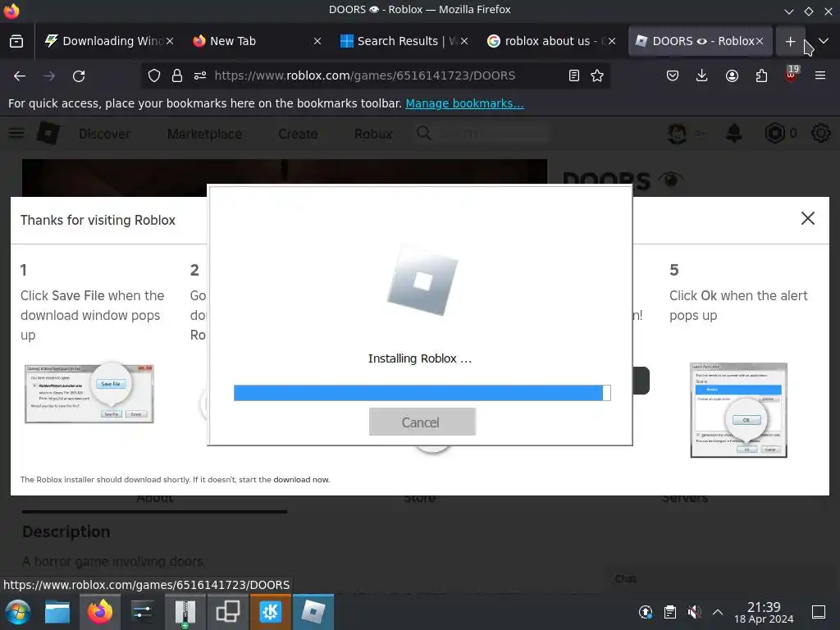Image resolution: width=840 pixels, height=630 pixels.
Task: Open tracking protection shield icon
Action: click(x=153, y=76)
